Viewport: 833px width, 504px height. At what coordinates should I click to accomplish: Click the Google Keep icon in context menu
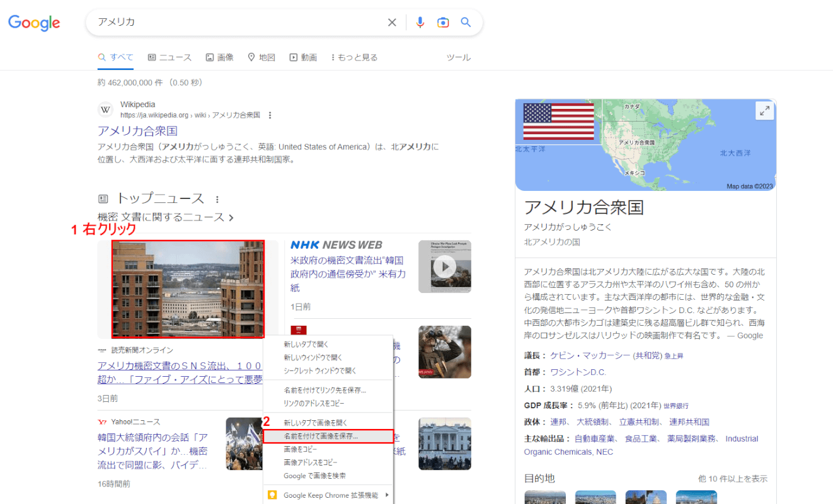[x=273, y=495]
